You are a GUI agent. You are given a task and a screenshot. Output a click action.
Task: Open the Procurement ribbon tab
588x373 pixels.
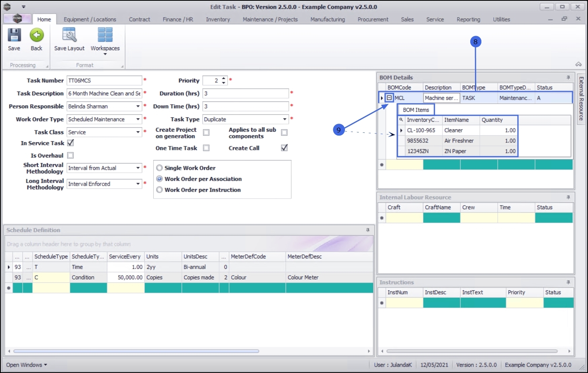click(x=373, y=19)
